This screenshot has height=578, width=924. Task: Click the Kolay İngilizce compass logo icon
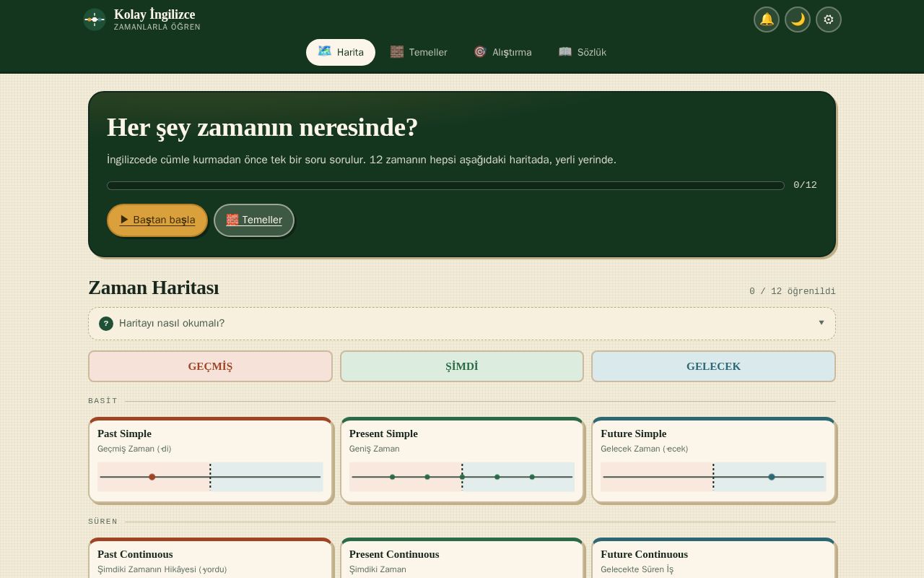tap(95, 20)
